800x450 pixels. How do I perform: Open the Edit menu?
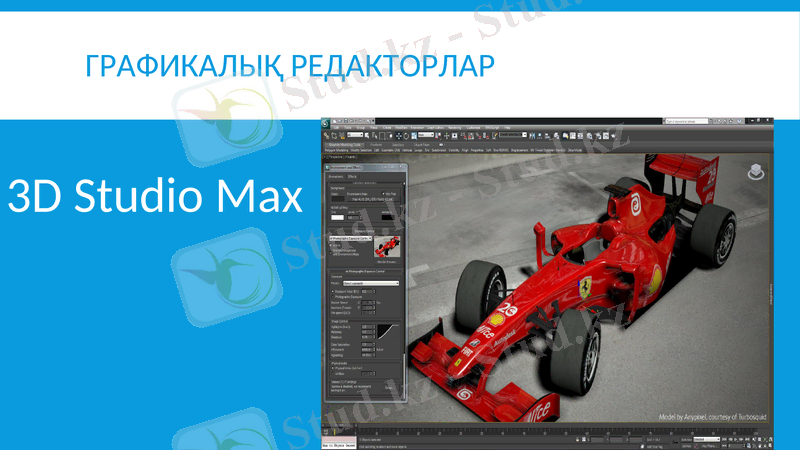pyautogui.click(x=336, y=128)
